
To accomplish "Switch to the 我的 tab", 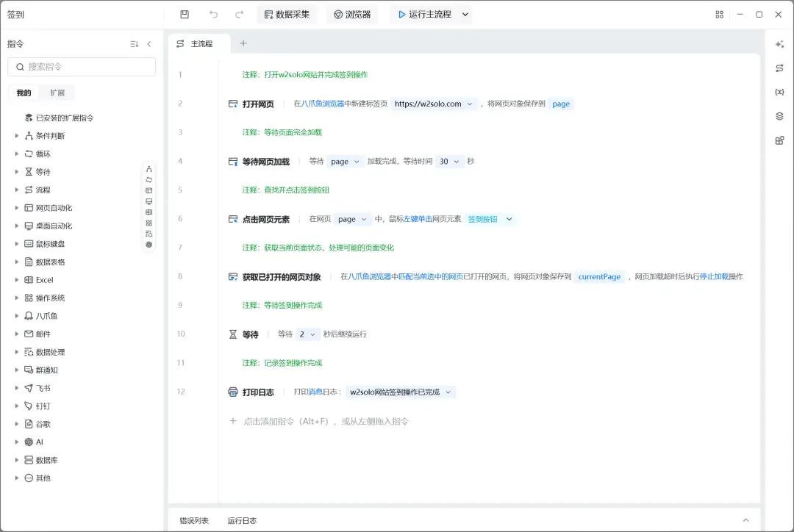I will coord(24,93).
